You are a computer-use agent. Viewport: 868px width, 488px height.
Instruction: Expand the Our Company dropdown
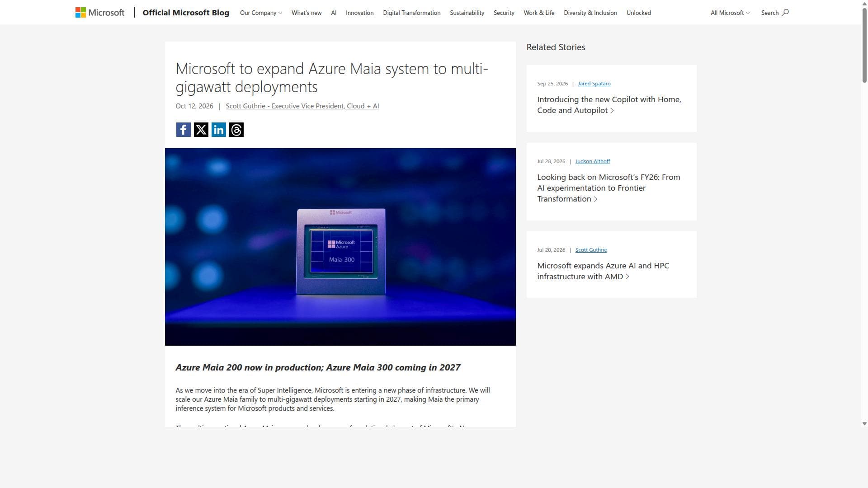261,13
